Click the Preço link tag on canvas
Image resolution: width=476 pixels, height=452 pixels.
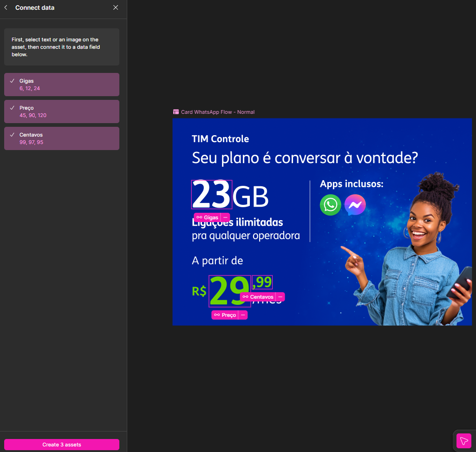[225, 315]
